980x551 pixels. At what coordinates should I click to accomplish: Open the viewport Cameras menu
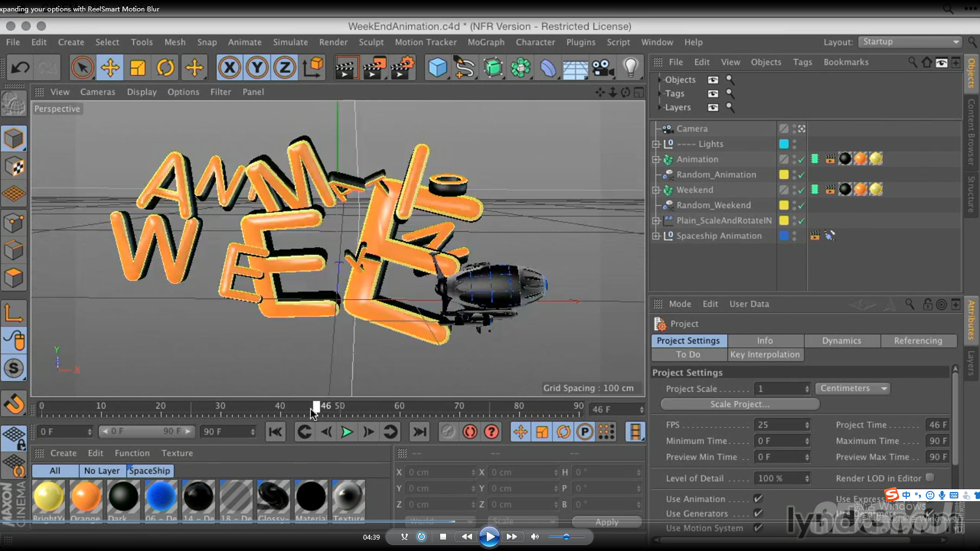tap(98, 92)
